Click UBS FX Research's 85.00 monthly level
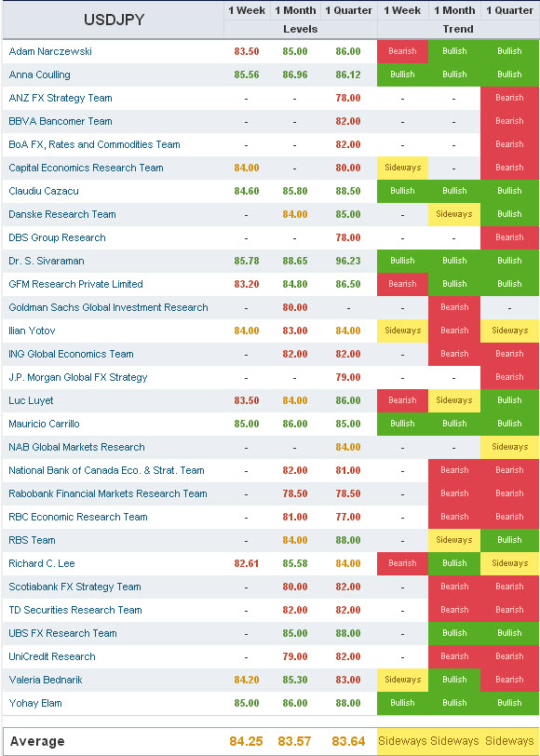Image resolution: width=540 pixels, height=756 pixels. pos(295,633)
